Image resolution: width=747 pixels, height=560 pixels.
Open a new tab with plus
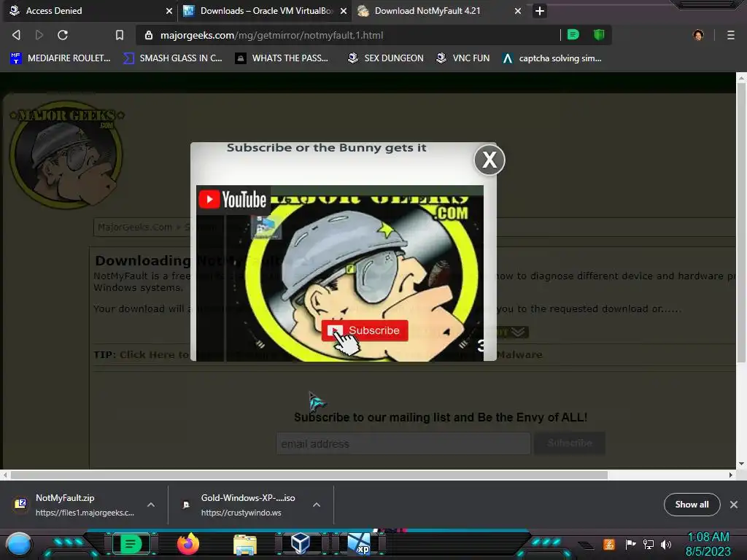[539, 11]
